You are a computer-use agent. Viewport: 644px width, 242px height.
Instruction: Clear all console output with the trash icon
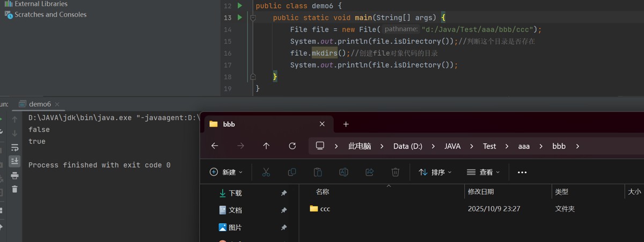point(15,189)
